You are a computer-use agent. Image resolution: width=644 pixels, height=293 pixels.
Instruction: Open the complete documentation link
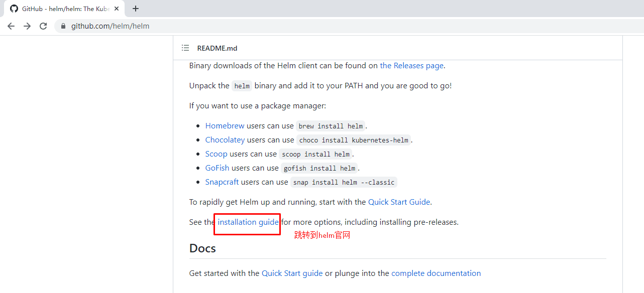click(x=436, y=273)
